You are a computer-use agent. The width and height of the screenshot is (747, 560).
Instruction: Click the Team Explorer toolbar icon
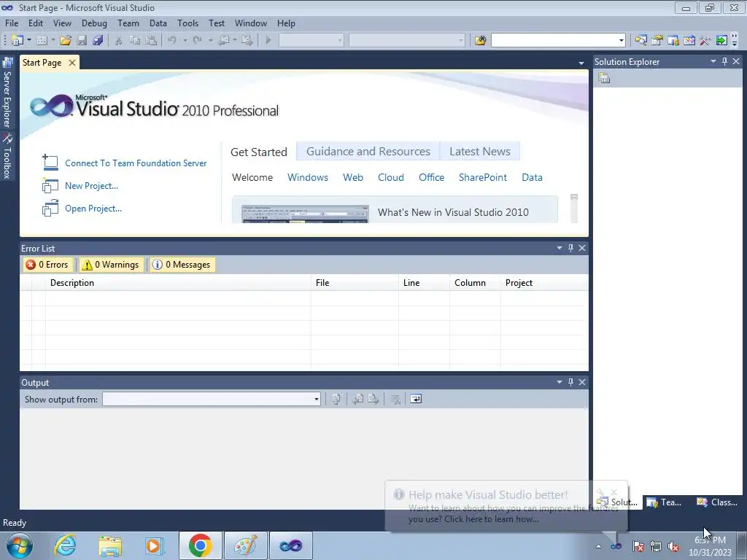point(673,41)
